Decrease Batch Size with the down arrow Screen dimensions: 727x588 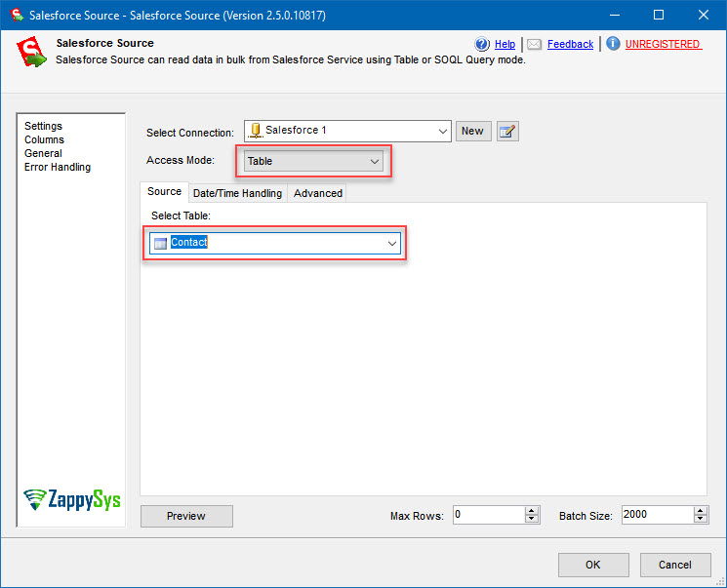[701, 519]
